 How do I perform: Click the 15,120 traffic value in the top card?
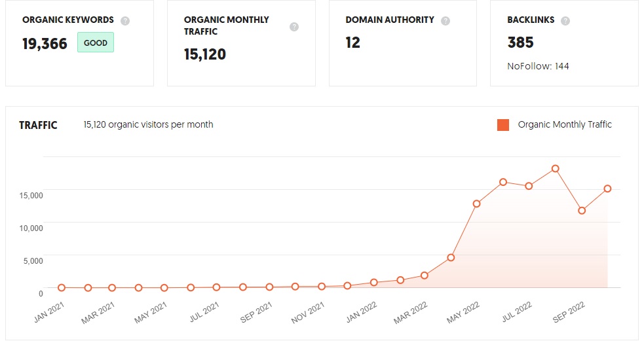click(x=205, y=54)
